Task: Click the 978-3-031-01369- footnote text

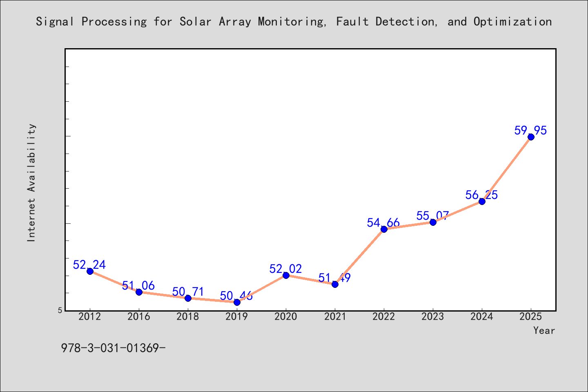Action: coord(113,348)
